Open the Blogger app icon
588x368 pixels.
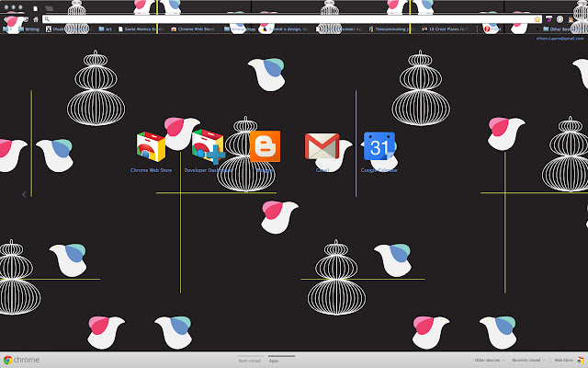click(266, 146)
